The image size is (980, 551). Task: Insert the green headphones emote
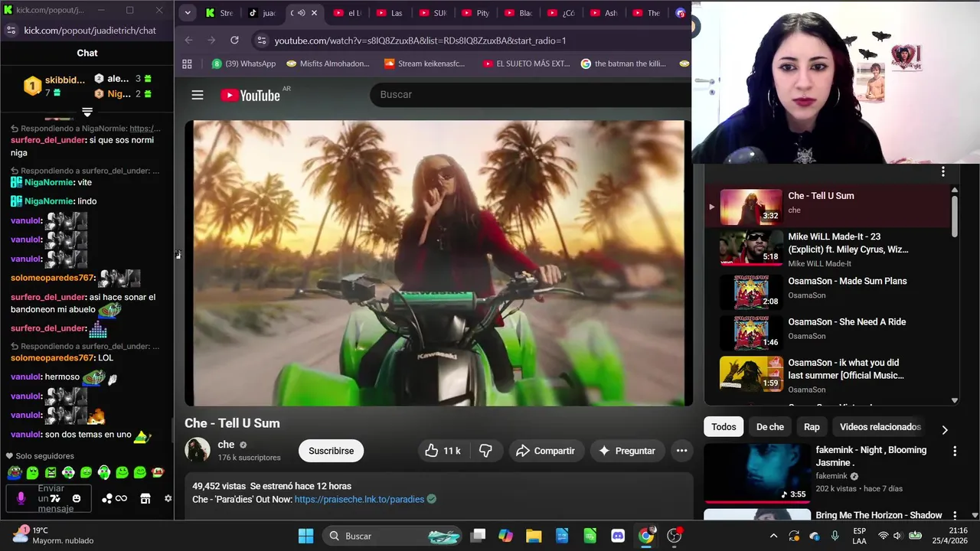pos(104,472)
